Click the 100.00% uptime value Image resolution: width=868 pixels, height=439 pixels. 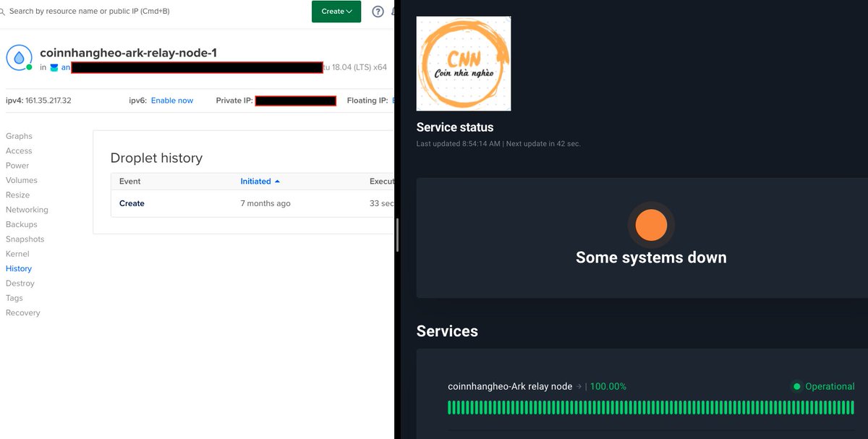coord(608,387)
